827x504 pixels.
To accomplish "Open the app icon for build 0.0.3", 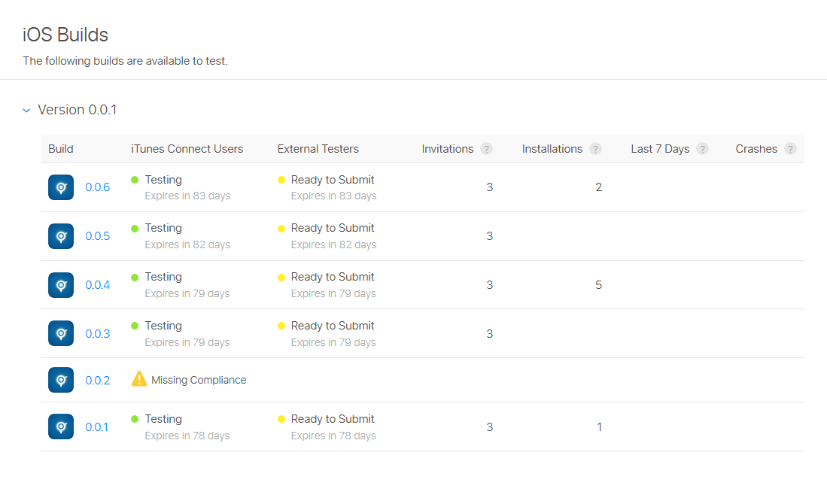I will [61, 334].
